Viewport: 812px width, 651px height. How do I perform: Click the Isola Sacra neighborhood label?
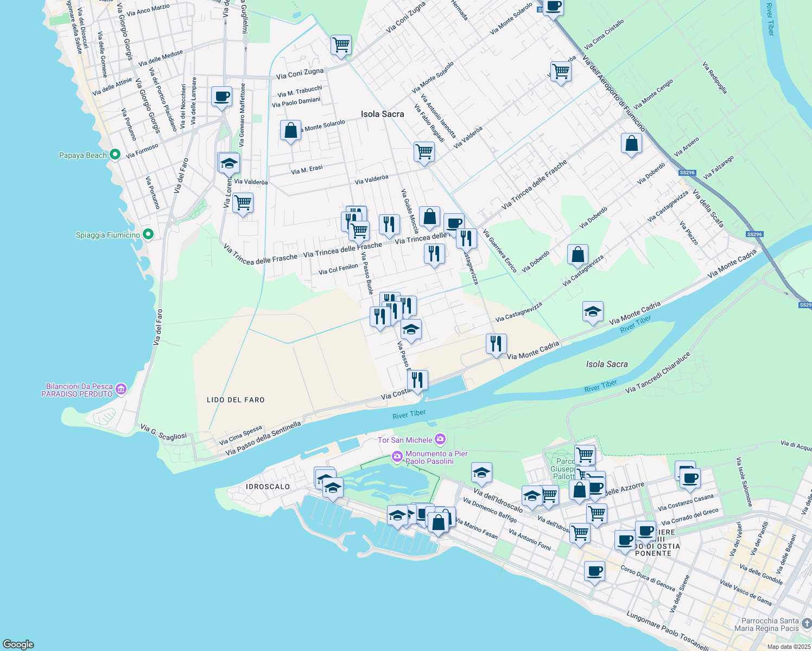click(x=383, y=114)
